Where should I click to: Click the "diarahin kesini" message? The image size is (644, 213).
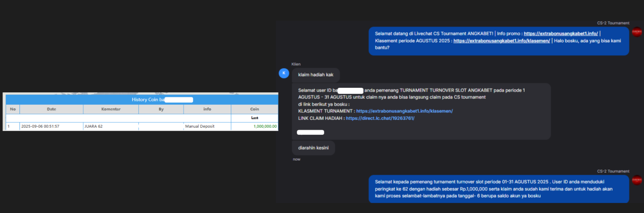314,148
